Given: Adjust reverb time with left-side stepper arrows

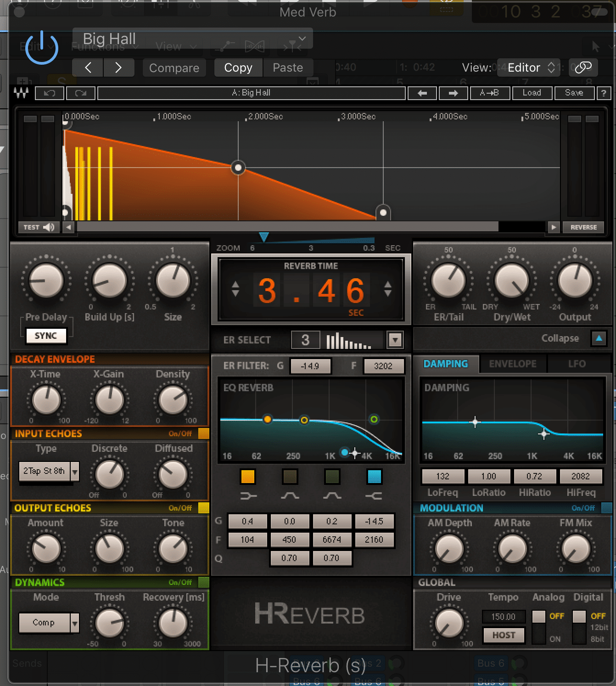Looking at the screenshot, I should [x=235, y=289].
